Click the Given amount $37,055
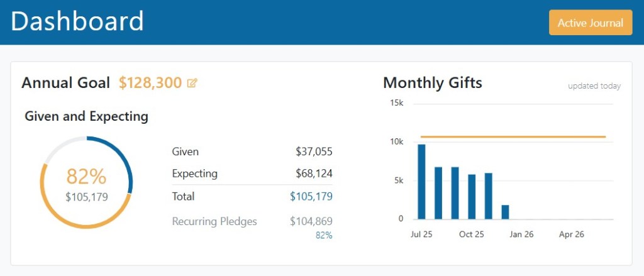The image size is (644, 276). click(314, 152)
